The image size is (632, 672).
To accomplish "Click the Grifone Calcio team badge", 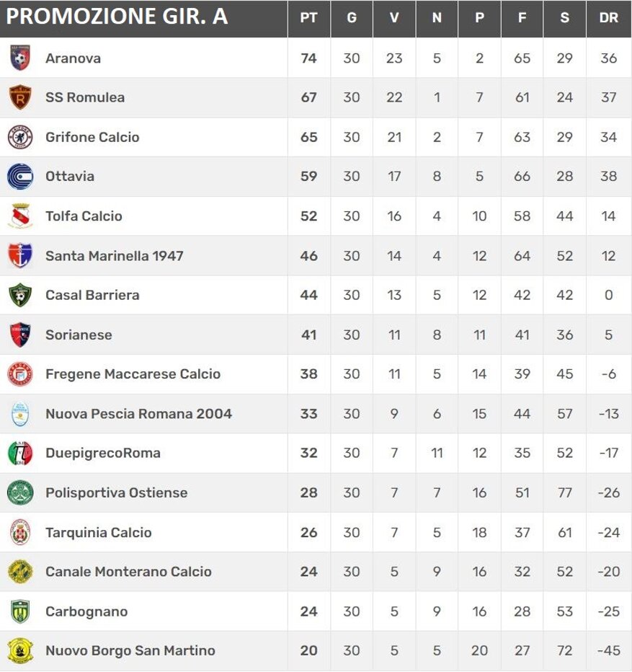I will (x=20, y=137).
